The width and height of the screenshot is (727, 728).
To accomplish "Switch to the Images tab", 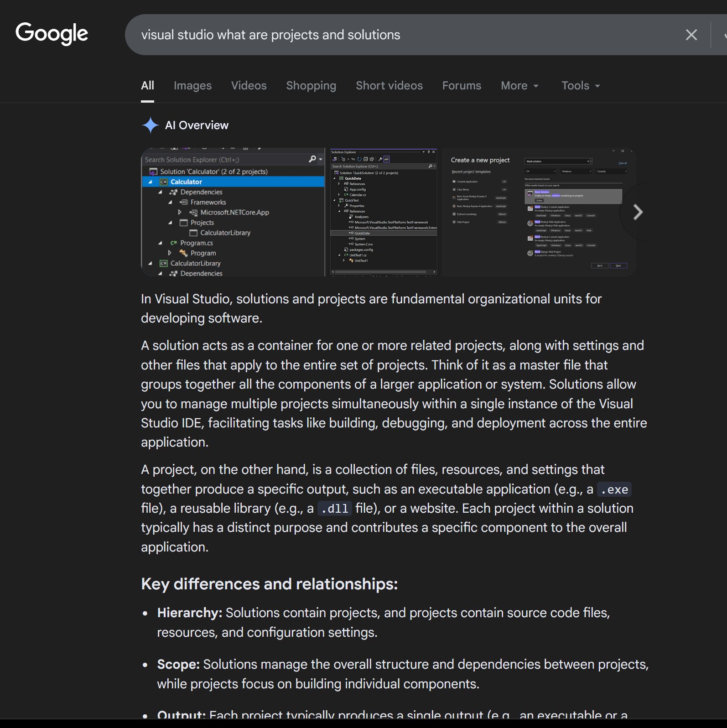I will 192,86.
